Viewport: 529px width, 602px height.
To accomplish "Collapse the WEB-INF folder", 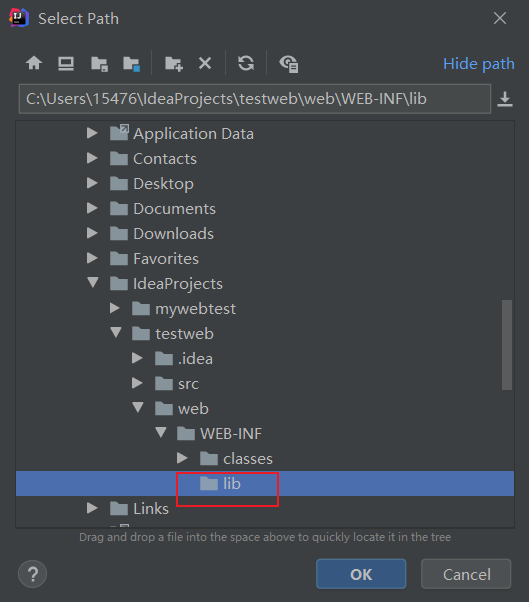I will point(161,432).
